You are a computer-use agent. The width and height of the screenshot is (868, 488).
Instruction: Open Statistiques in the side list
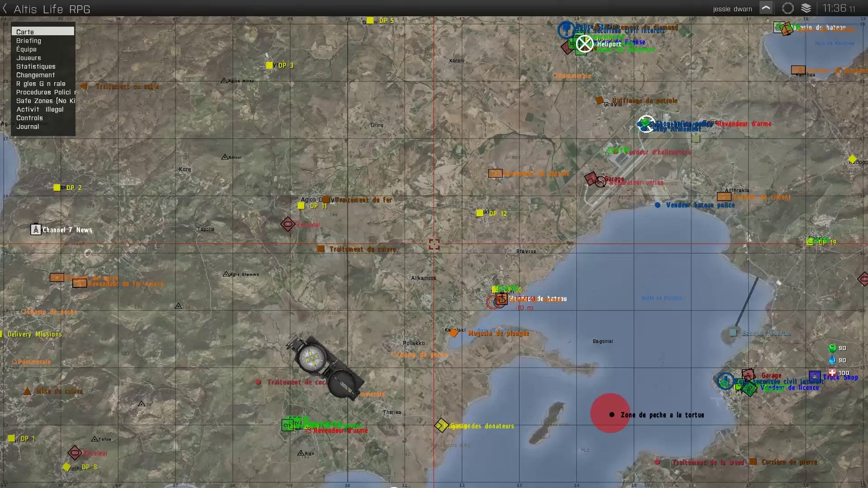(x=36, y=66)
